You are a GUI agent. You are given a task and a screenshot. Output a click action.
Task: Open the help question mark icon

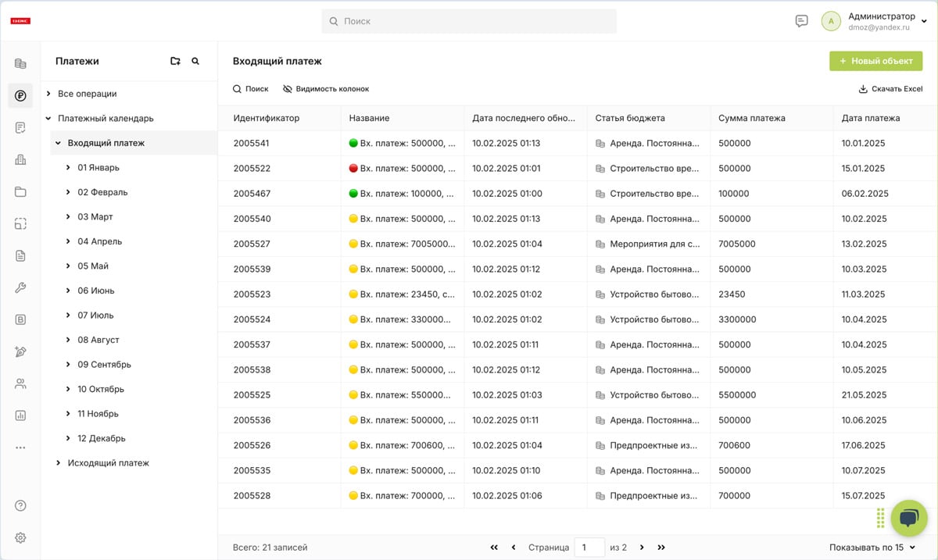click(20, 505)
